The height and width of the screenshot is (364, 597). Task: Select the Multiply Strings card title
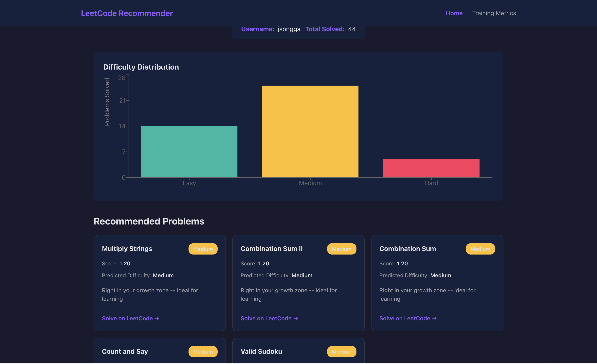(x=127, y=249)
